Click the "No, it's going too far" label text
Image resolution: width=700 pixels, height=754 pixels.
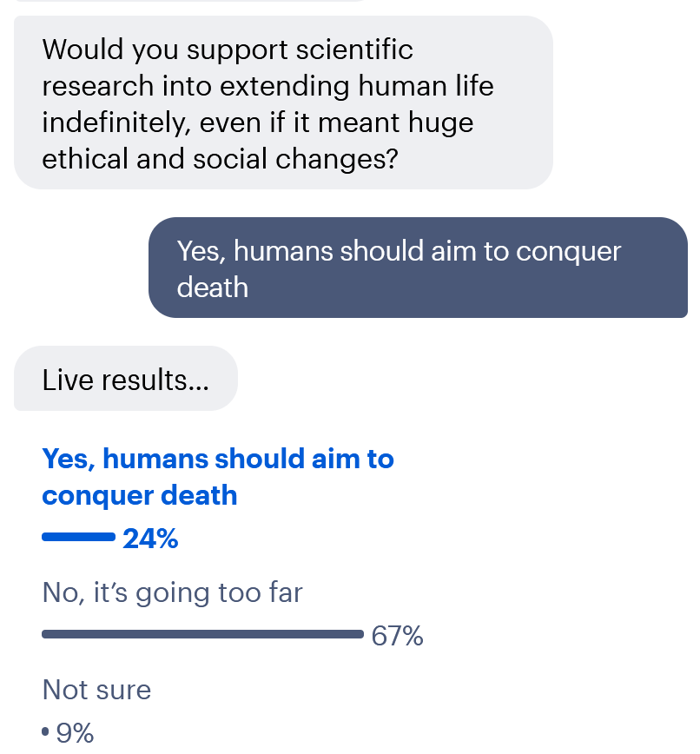[171, 592]
